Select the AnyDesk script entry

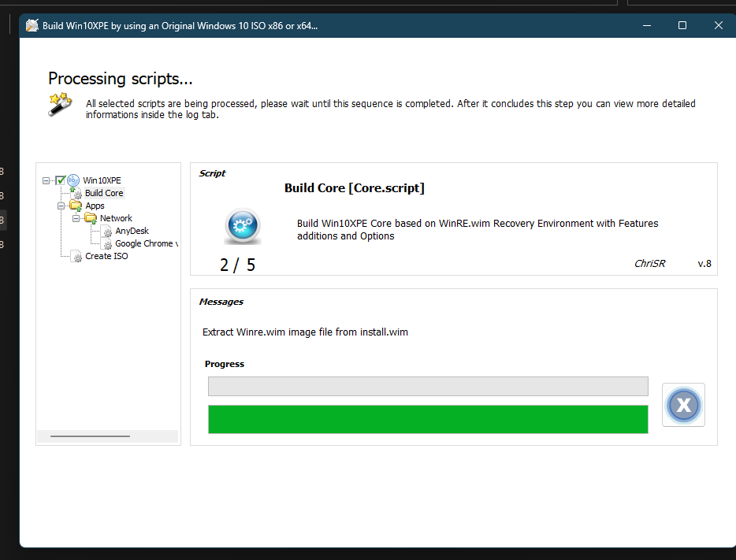132,231
